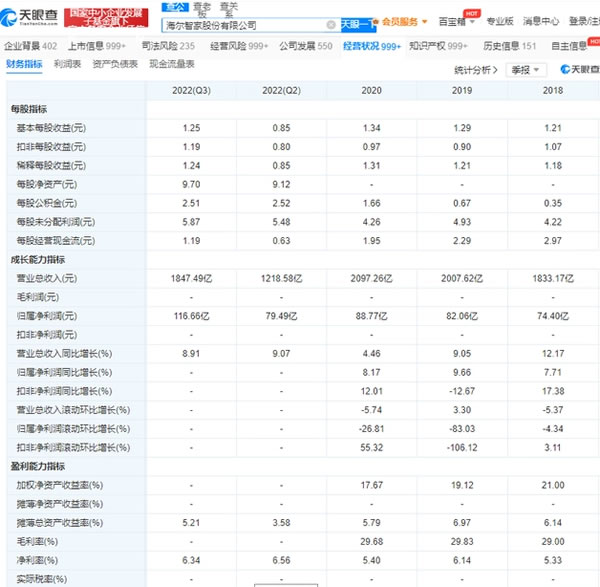This screenshot has width=600, height=587.
Task: Select the 摊薄总资产收益率(%) row label
Action: click(x=60, y=523)
